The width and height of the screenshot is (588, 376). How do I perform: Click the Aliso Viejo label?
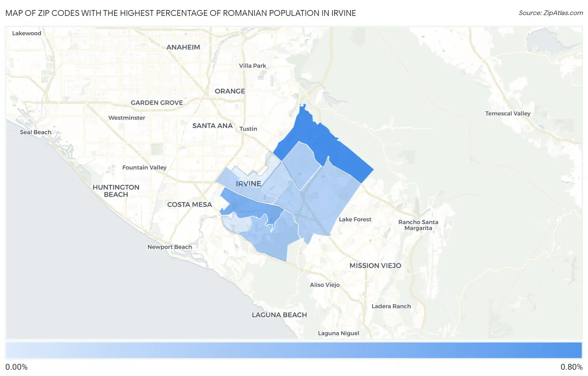coord(325,285)
